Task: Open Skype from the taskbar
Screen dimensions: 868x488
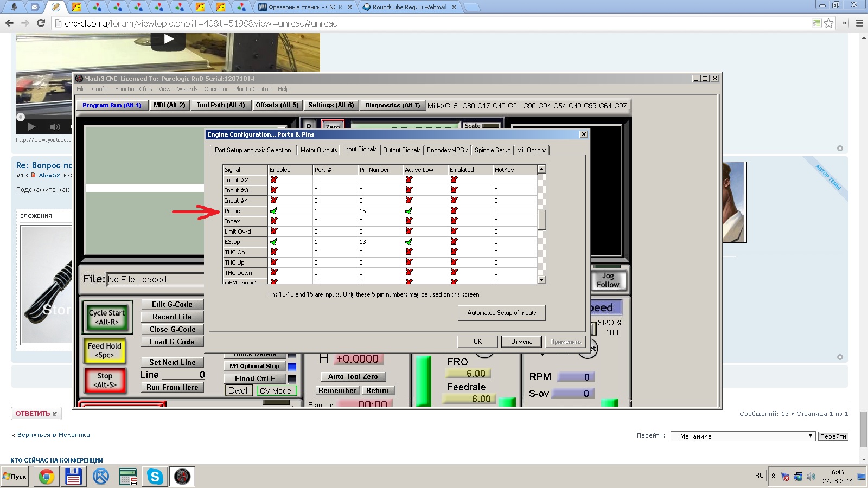Action: pyautogui.click(x=155, y=477)
